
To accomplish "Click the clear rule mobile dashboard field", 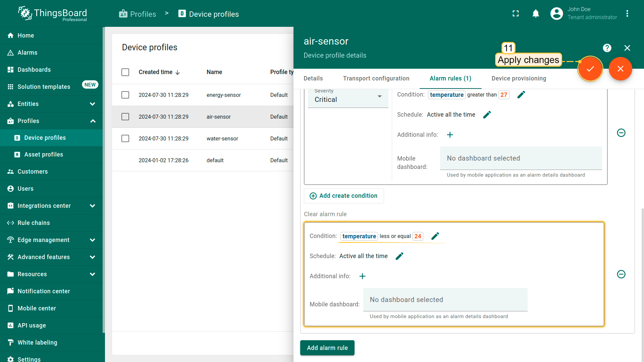I will pos(445,300).
